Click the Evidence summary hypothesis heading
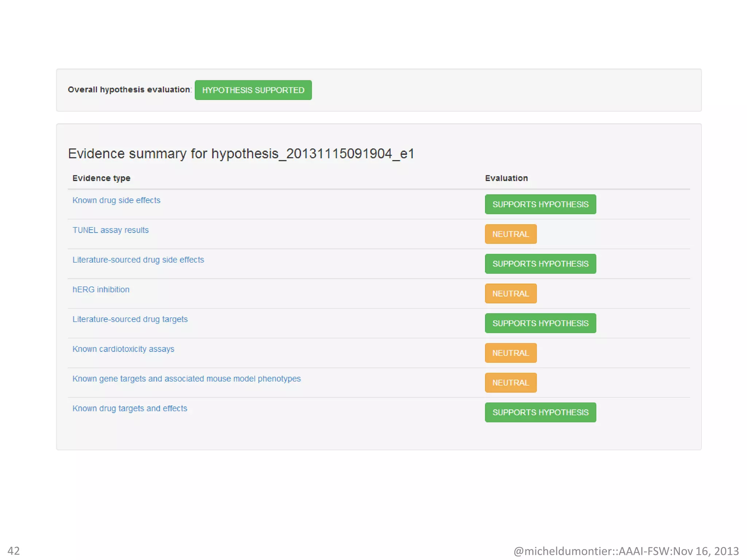The width and height of the screenshot is (747, 560). click(241, 153)
